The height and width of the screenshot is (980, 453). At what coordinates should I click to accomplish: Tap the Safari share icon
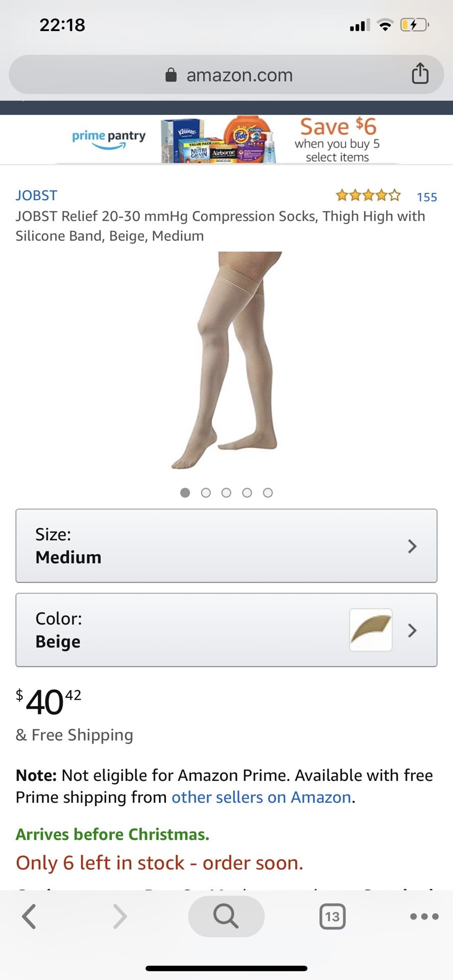(x=420, y=73)
